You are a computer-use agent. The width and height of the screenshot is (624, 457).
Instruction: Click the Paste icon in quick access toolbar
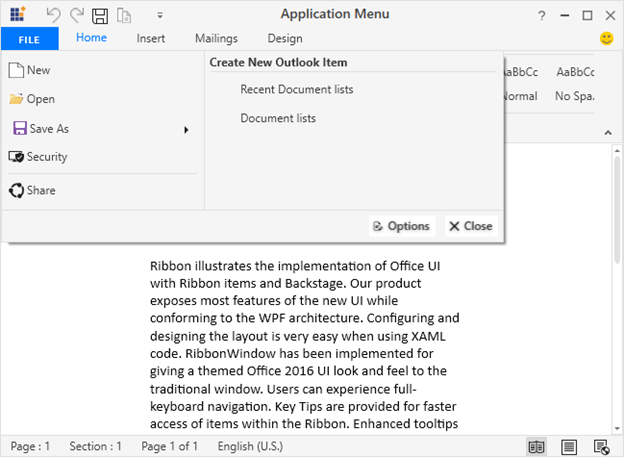point(124,15)
